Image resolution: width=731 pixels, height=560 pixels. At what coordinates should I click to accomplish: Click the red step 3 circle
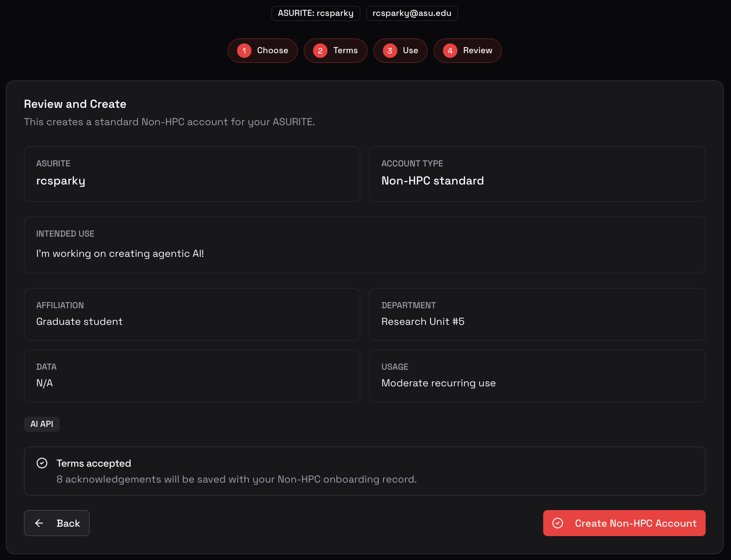pos(390,51)
